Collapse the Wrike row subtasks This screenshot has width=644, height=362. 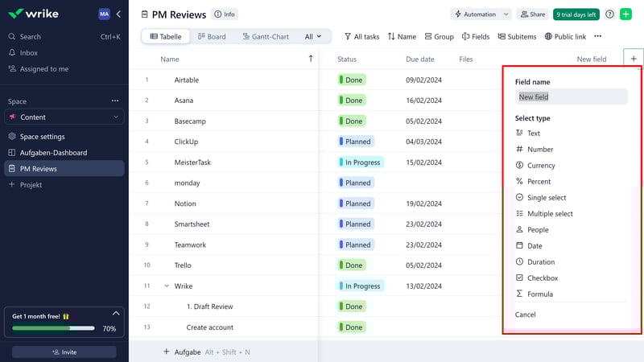(x=167, y=286)
